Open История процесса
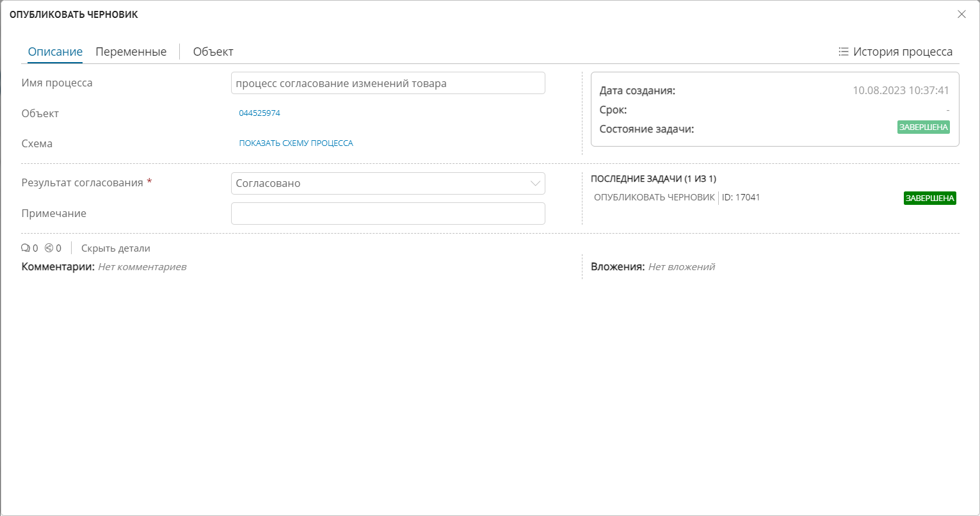 point(903,52)
